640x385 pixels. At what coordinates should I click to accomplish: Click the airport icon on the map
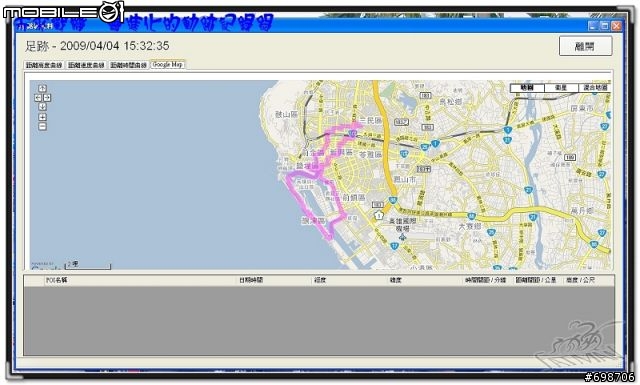[x=403, y=237]
